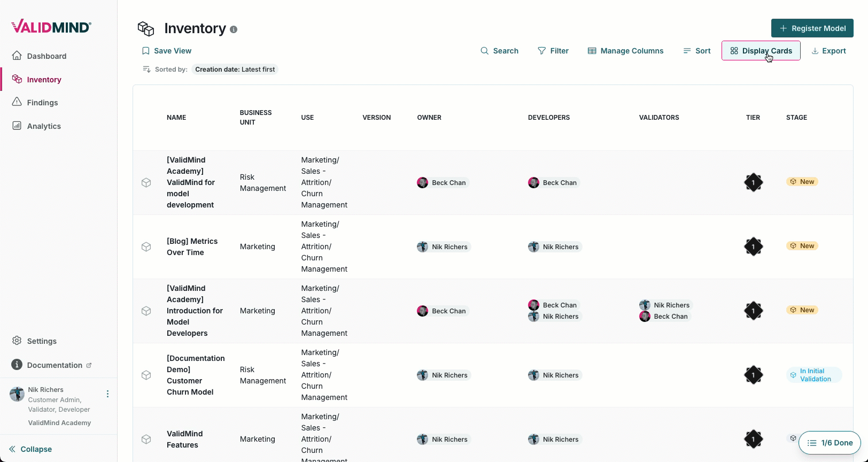Click tier 1 badge in Customer Churn row

click(753, 375)
